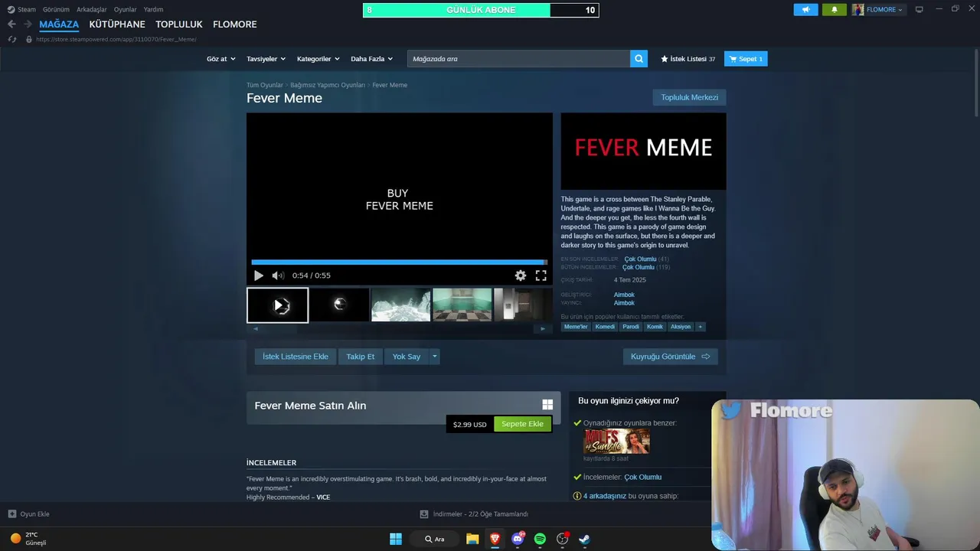Open the Sepet cart button
The height and width of the screenshot is (551, 980).
pos(746,59)
